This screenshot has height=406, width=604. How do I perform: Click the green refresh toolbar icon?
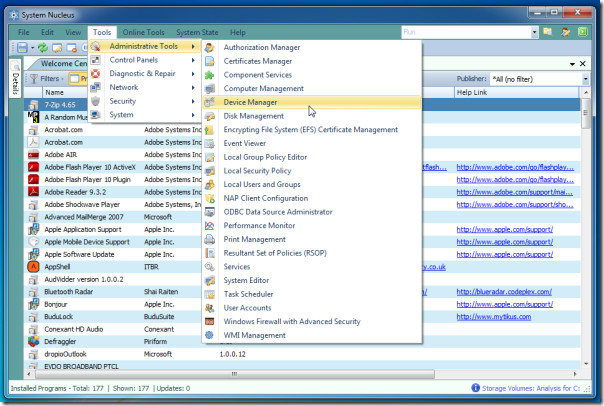pos(43,48)
